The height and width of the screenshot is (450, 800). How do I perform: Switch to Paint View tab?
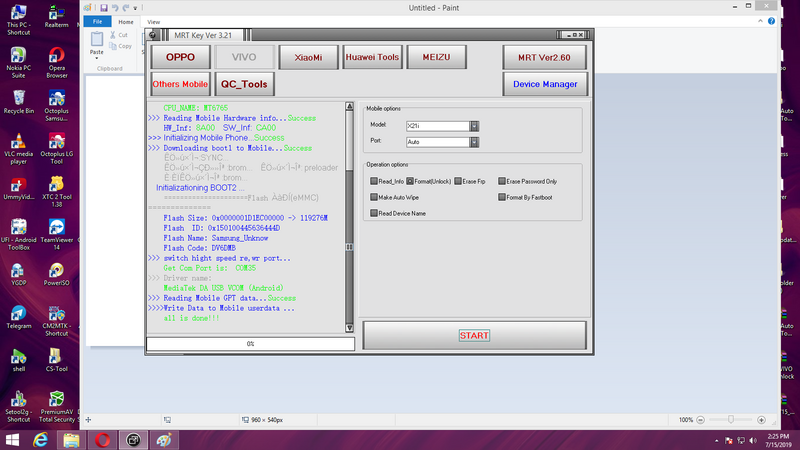pos(154,22)
